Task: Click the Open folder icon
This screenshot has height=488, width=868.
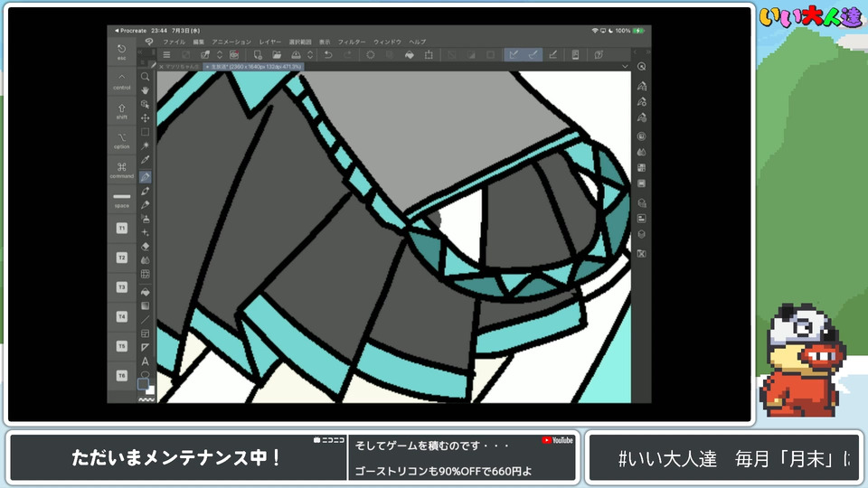Action: tap(277, 55)
